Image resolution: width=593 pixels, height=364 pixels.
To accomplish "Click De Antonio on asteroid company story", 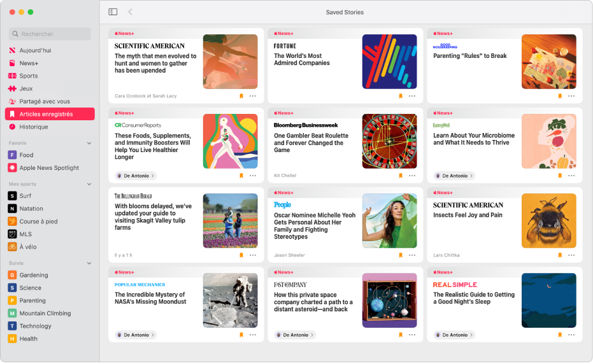I will click(295, 335).
